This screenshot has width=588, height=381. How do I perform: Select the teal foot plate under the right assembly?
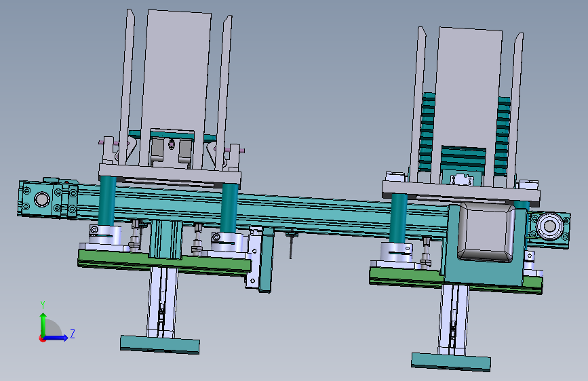point(451,362)
